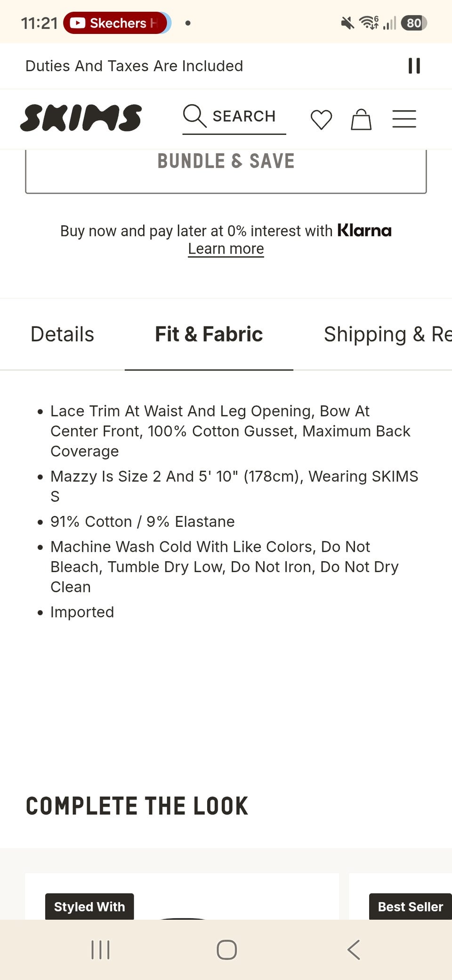Tap the Duties And Taxes announcement text
452x980 pixels.
point(134,66)
